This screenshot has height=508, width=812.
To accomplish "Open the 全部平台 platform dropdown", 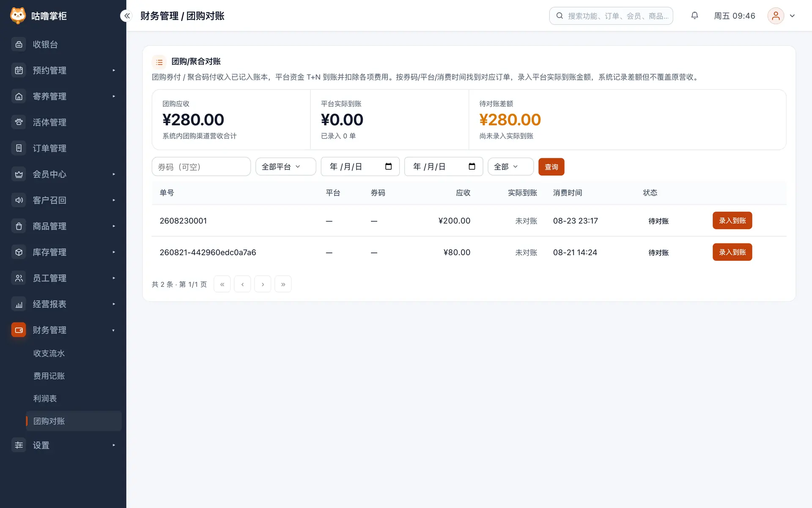I will [285, 166].
